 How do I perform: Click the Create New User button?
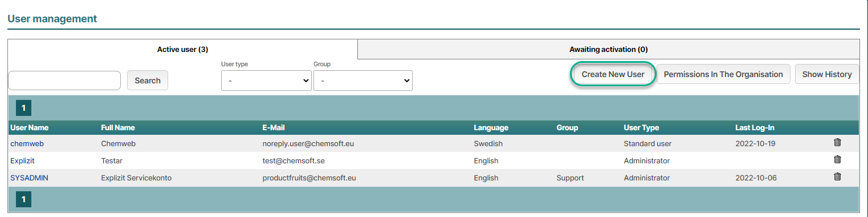[x=613, y=74]
